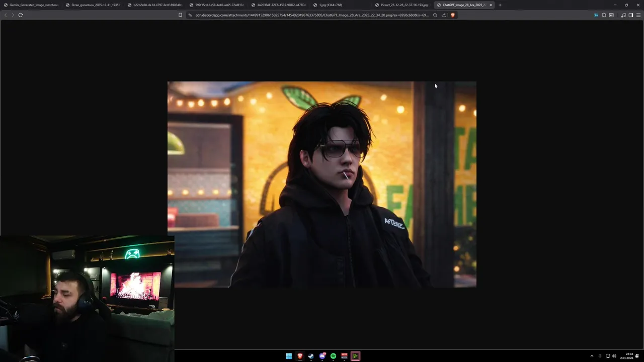Open Spotify from the taskbar
This screenshot has width=644, height=362.
[333, 356]
